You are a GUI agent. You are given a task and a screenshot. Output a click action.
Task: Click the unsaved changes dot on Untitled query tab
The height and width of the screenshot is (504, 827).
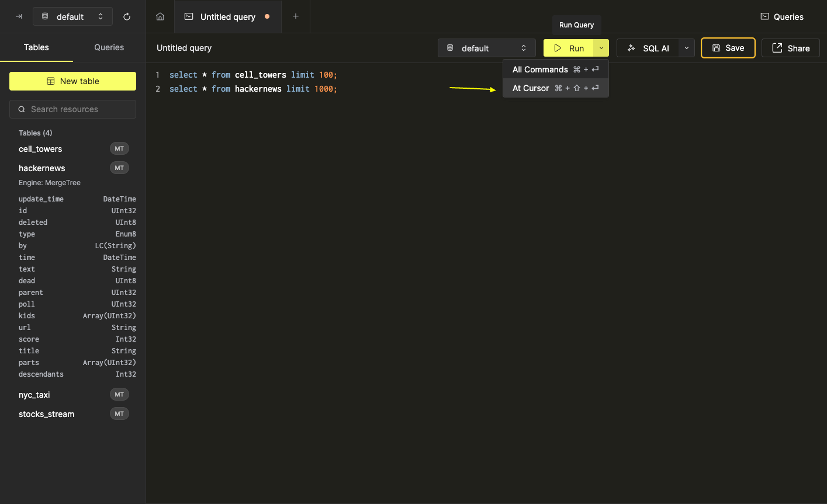(x=267, y=16)
